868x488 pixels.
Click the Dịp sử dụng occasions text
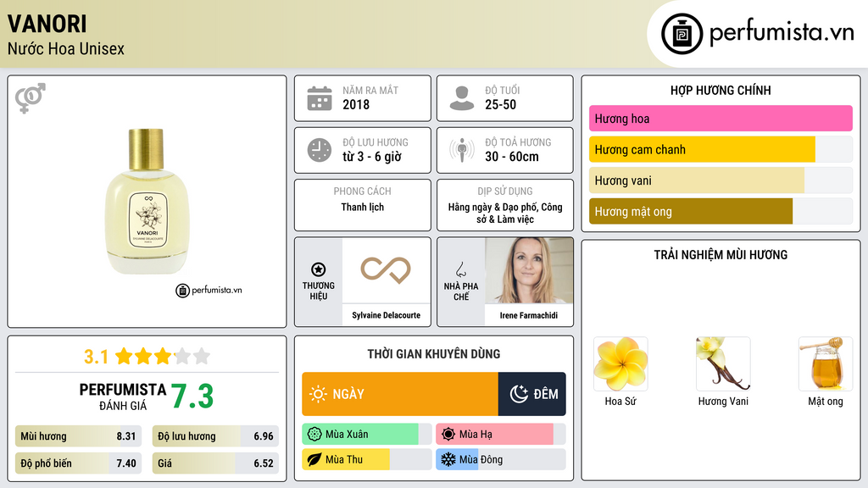505,213
